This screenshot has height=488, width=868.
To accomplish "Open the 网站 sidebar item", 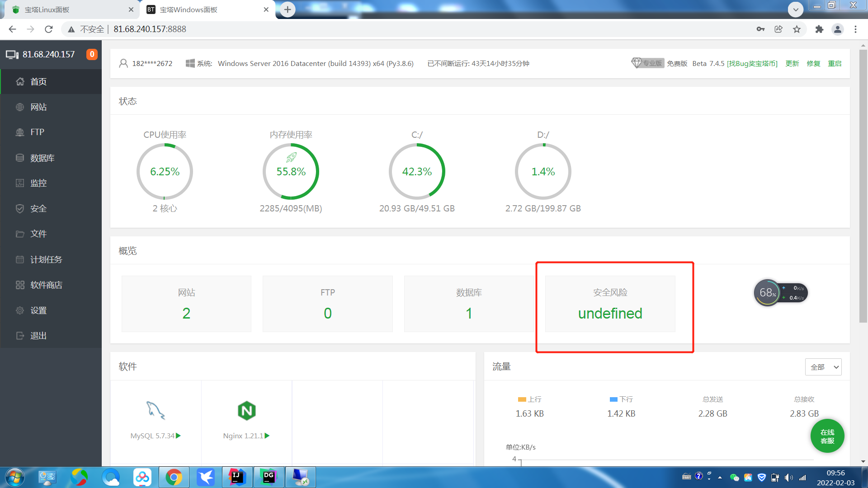I will tap(51, 107).
